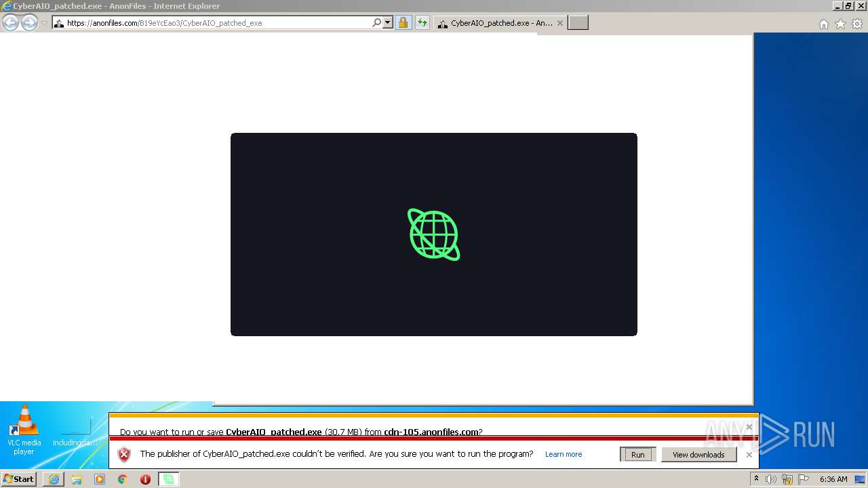Click the green globe app taskbar button
Image resolution: width=868 pixels, height=488 pixels.
click(x=168, y=479)
